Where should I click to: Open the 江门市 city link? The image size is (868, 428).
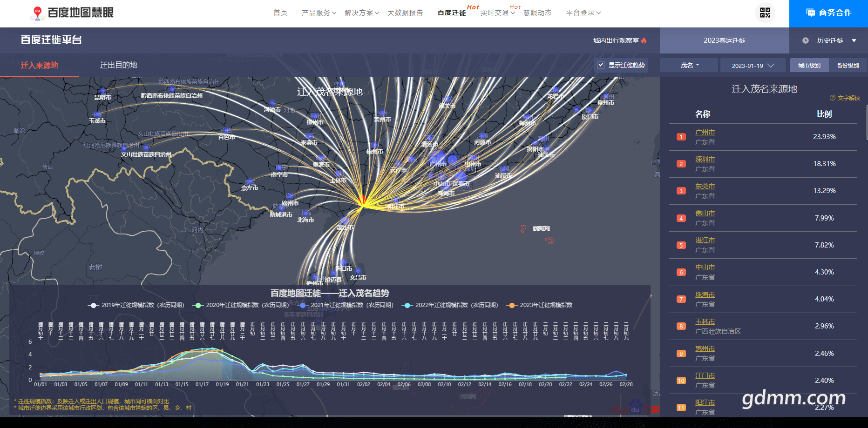point(705,376)
